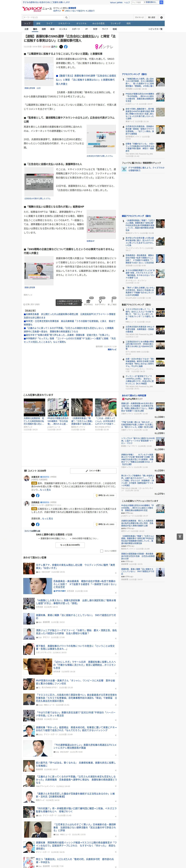Open the settings gear icon
Viewport: 186px width, 868px height.
161,17
